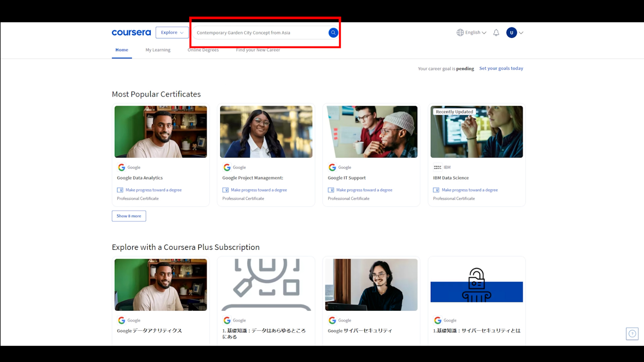Click Show 8 more button
644x362 pixels.
(x=129, y=216)
